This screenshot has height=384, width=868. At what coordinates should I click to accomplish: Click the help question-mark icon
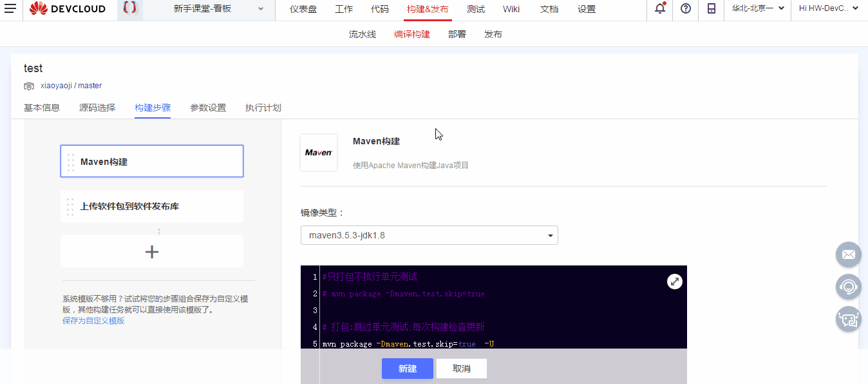tap(685, 9)
